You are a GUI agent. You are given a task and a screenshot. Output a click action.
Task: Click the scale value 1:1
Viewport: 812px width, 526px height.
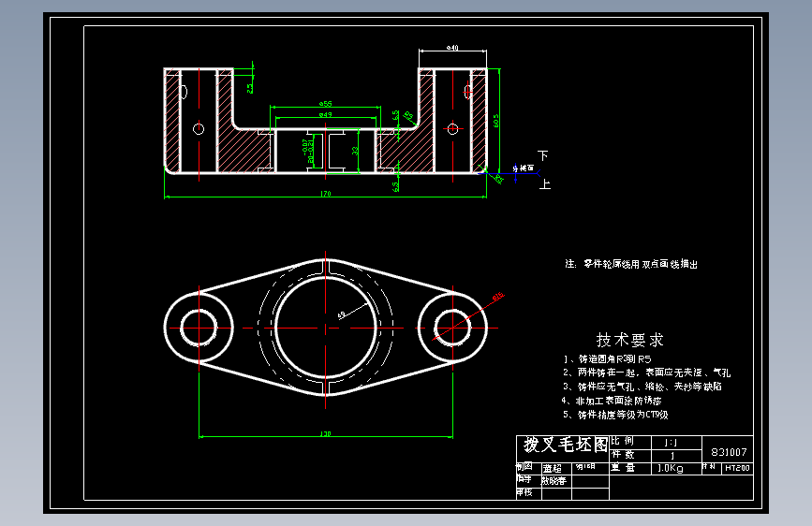[x=671, y=442]
